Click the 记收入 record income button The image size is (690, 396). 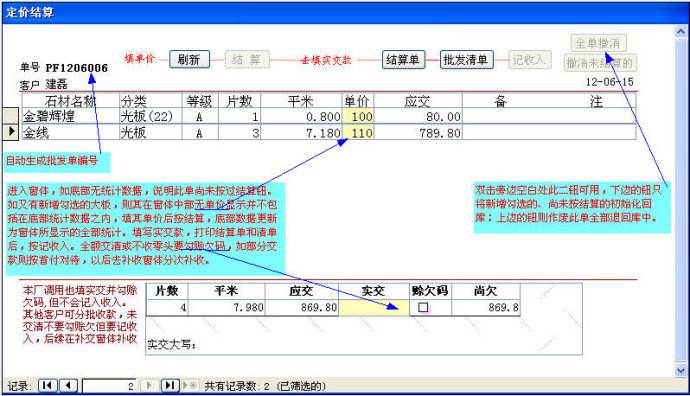[x=529, y=59]
